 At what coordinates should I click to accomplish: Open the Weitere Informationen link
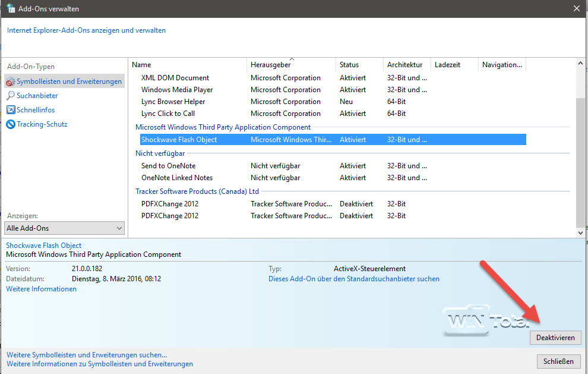coord(41,289)
